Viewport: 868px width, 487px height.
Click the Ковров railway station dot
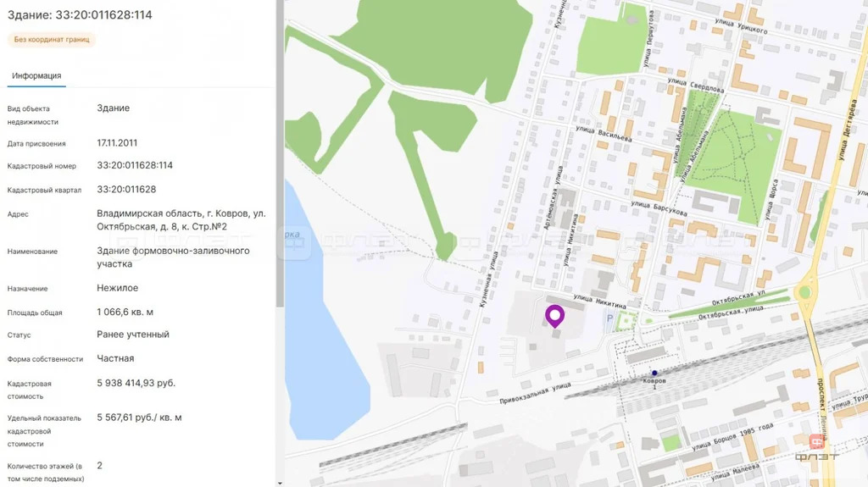[x=654, y=373]
